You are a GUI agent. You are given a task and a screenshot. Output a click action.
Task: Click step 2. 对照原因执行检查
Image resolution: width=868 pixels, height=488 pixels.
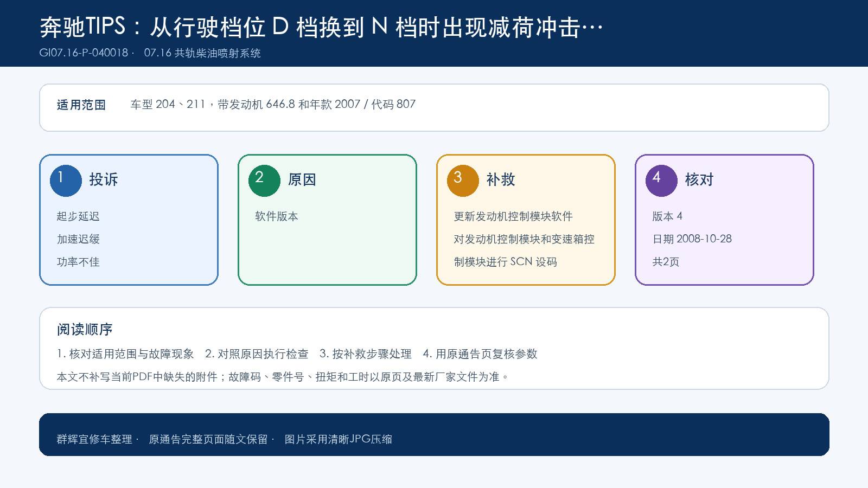[x=257, y=354]
